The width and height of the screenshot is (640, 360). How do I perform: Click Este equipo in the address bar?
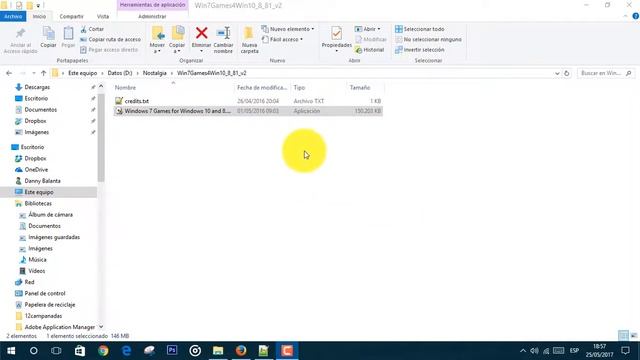coord(82,73)
